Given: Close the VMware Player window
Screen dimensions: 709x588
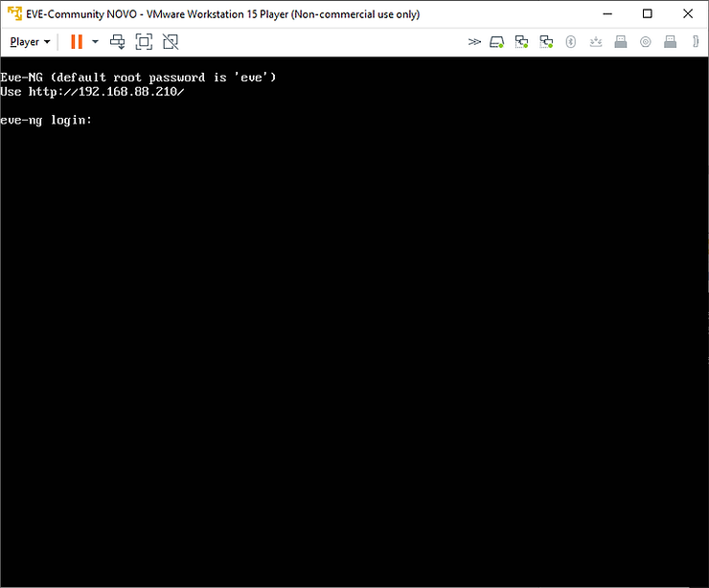Looking at the screenshot, I should pyautogui.click(x=688, y=14).
